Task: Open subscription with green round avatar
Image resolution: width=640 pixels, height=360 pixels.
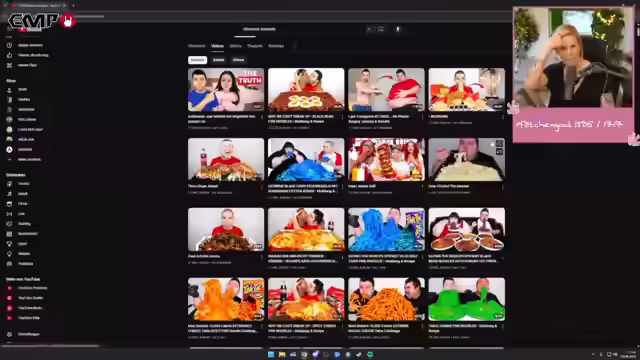Action: coord(9,129)
